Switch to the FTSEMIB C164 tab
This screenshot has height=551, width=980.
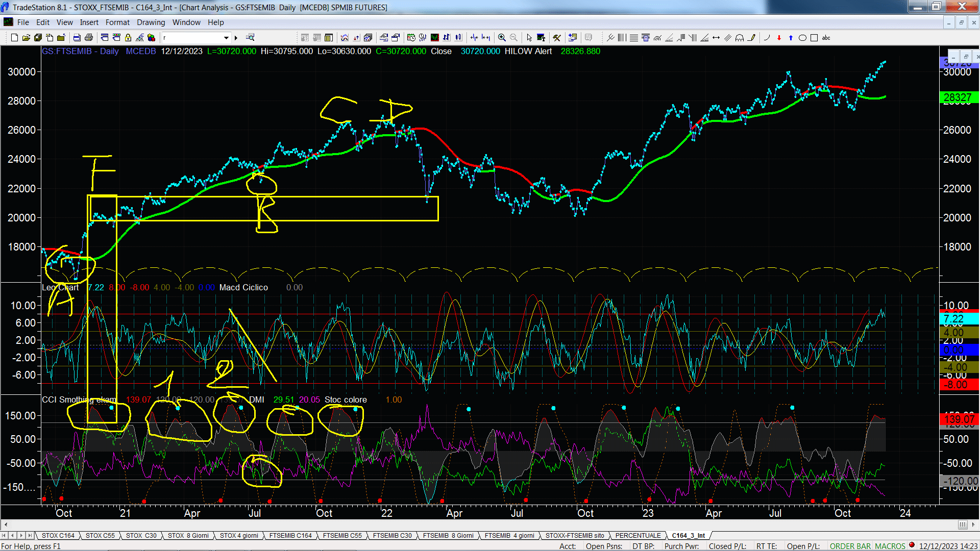click(290, 536)
